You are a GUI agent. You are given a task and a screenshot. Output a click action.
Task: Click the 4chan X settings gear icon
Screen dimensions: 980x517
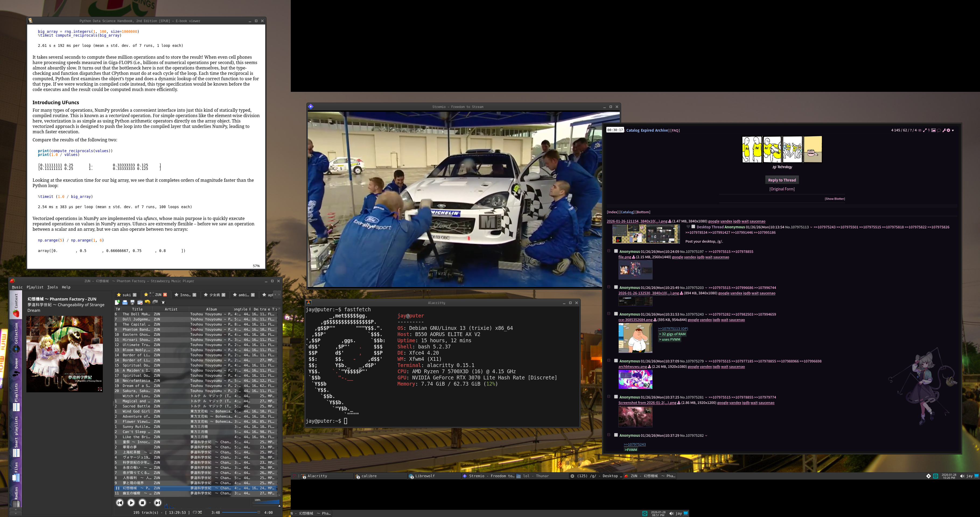click(x=948, y=131)
